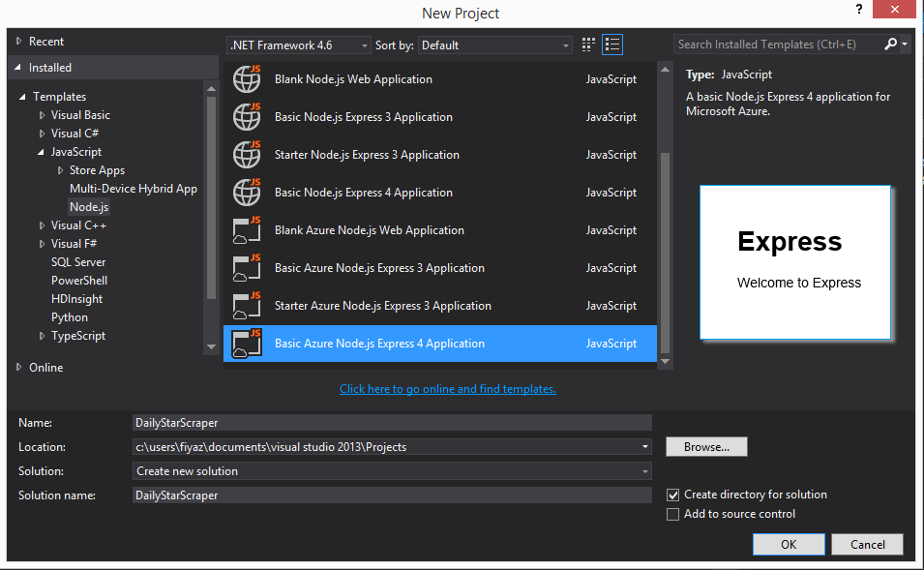Click the tree panel scroll down arrow
This screenshot has width=924, height=570.
(211, 346)
